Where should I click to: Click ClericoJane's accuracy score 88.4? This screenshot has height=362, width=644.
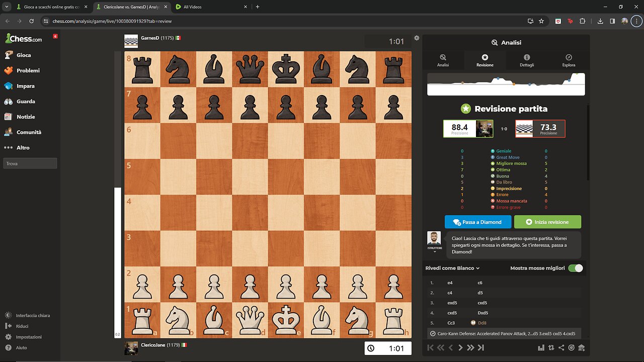[x=460, y=129]
